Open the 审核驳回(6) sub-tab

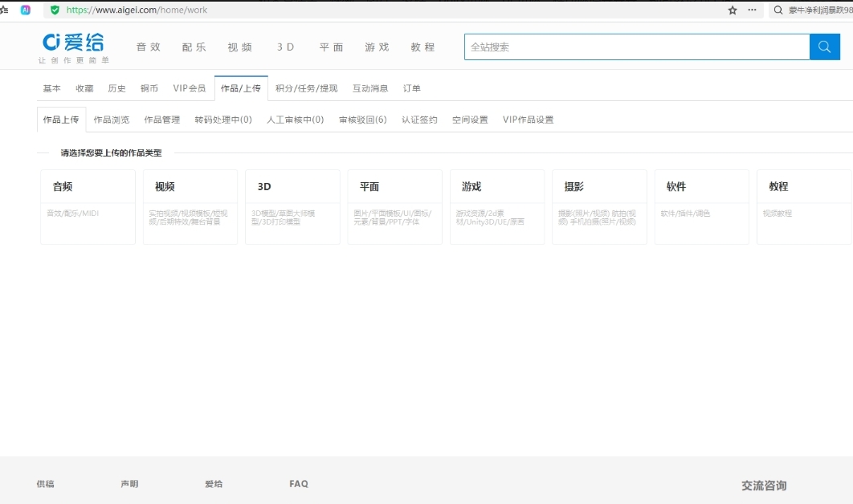click(x=363, y=120)
